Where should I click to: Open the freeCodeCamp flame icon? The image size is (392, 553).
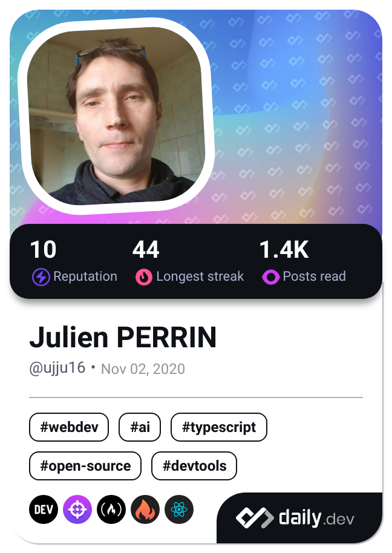tap(111, 509)
